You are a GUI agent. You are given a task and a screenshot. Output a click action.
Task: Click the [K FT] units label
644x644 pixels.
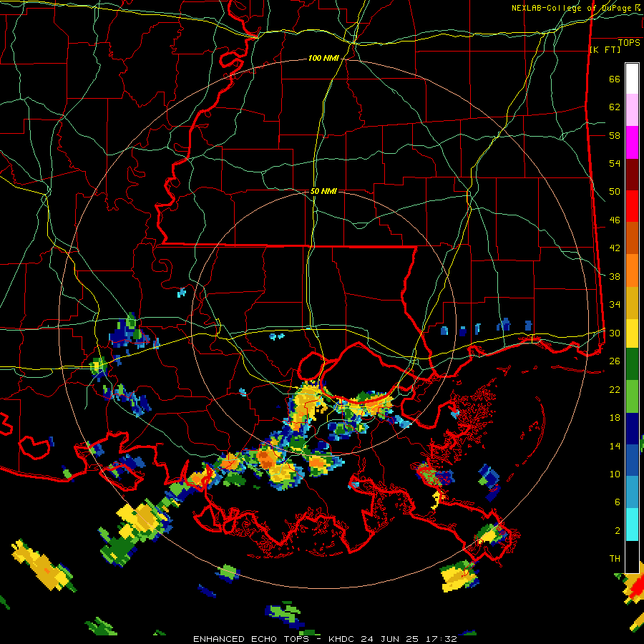coord(605,49)
